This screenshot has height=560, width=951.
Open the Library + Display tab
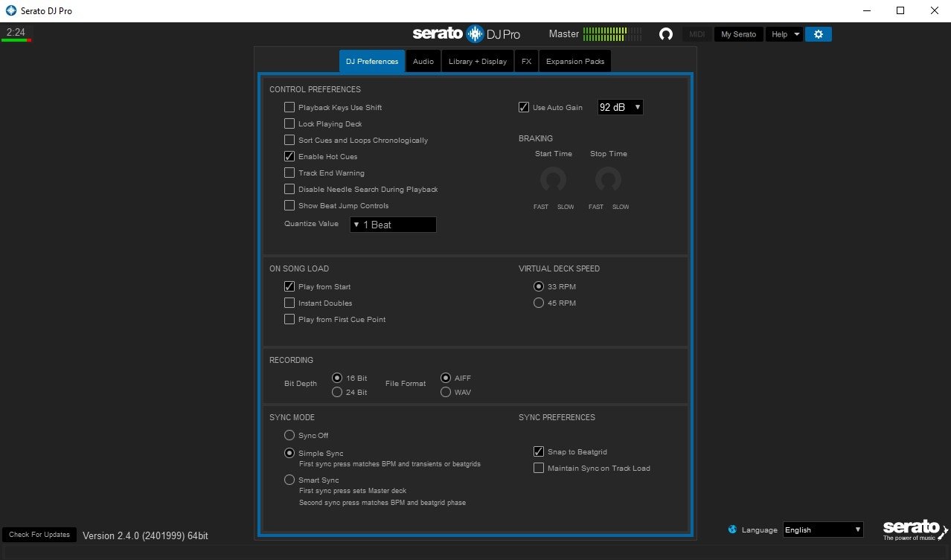(x=478, y=61)
